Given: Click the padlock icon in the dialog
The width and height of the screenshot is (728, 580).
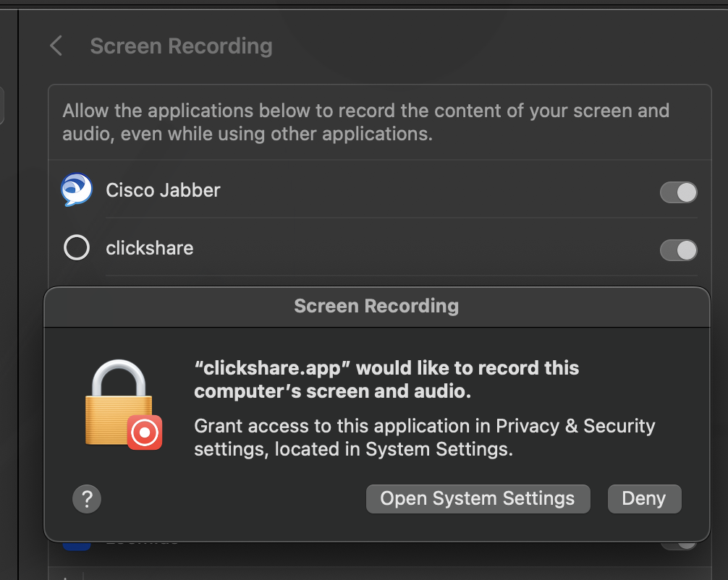Looking at the screenshot, I should pos(119,404).
